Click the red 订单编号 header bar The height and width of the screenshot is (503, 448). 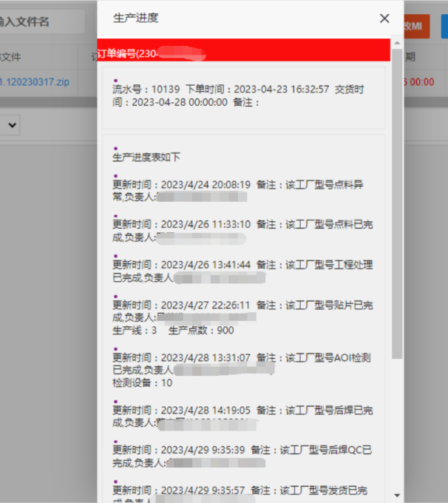(x=244, y=50)
